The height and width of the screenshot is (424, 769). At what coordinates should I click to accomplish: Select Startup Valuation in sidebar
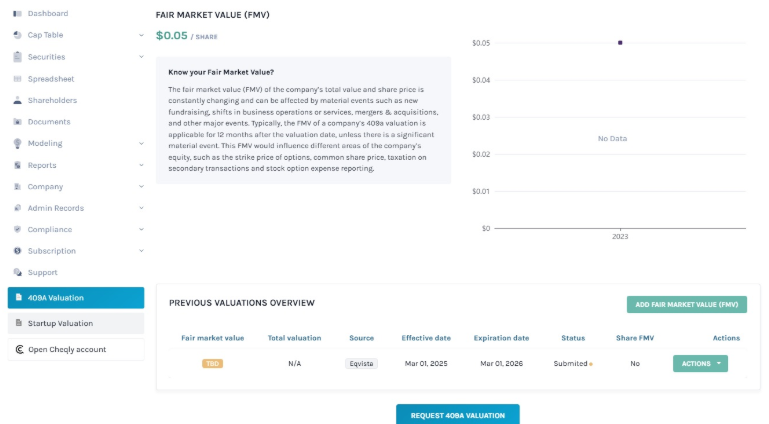coord(76,324)
